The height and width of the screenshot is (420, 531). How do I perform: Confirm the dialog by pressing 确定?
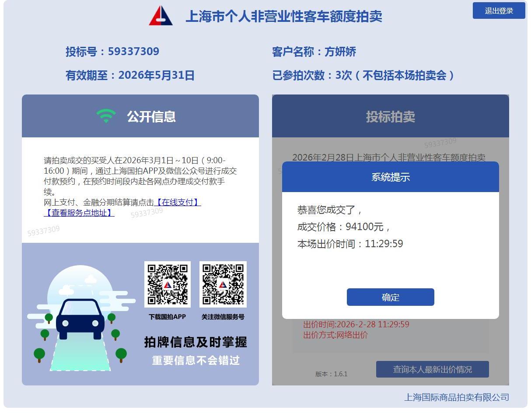(390, 297)
